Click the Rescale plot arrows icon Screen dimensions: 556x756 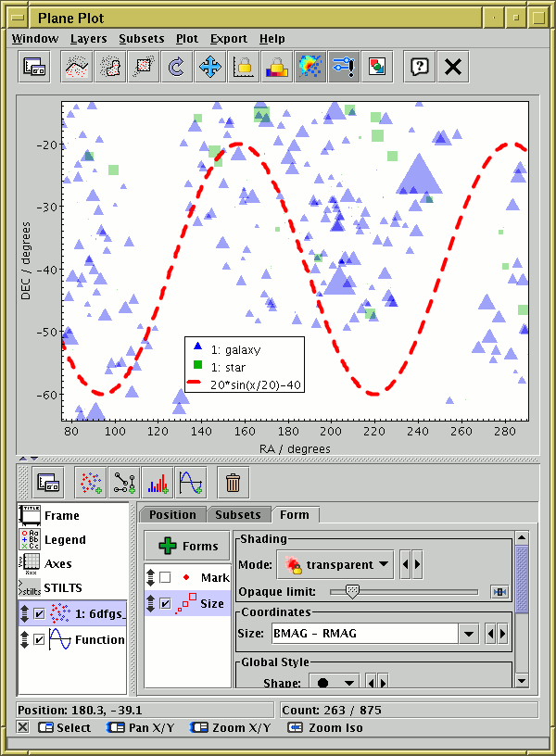click(x=210, y=67)
